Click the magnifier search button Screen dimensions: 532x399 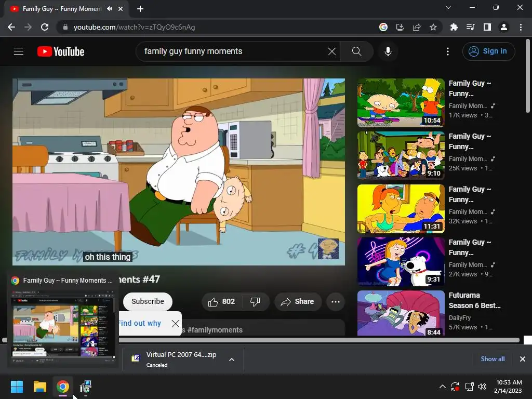(x=356, y=51)
